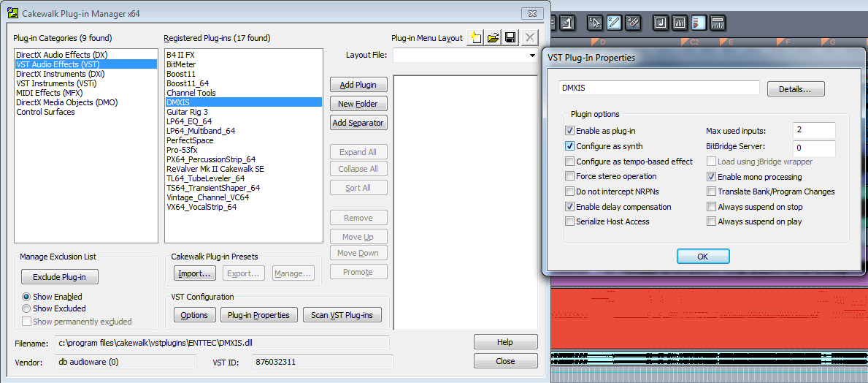The width and height of the screenshot is (868, 383).
Task: Uncheck Enable as plug-in
Action: pyautogui.click(x=569, y=132)
